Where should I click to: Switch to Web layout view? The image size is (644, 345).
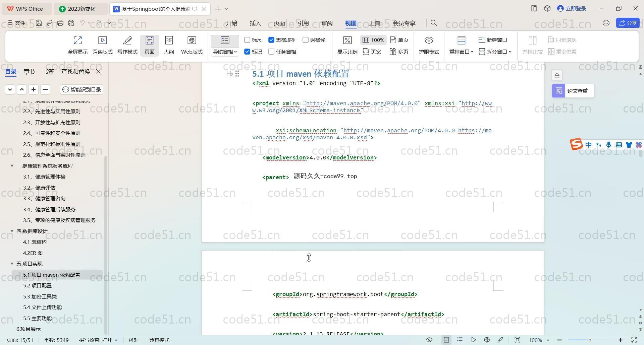point(192,45)
